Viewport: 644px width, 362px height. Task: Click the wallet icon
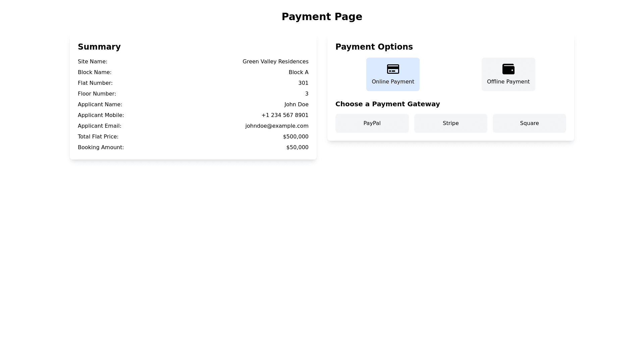click(508, 69)
